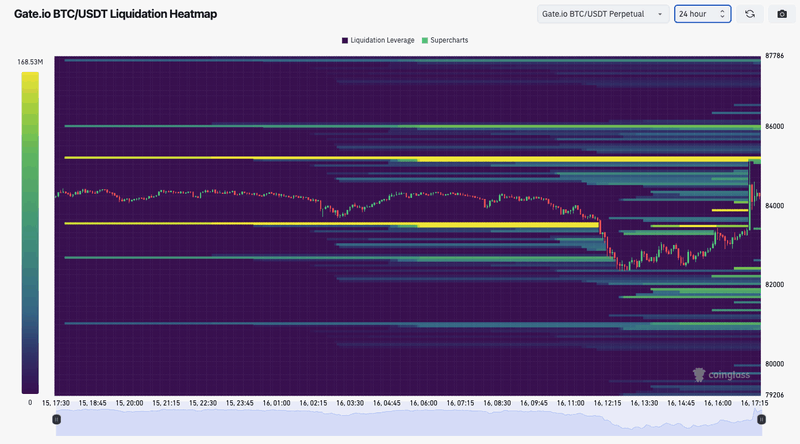Click the 16, 17:15 time axis label

(x=754, y=403)
